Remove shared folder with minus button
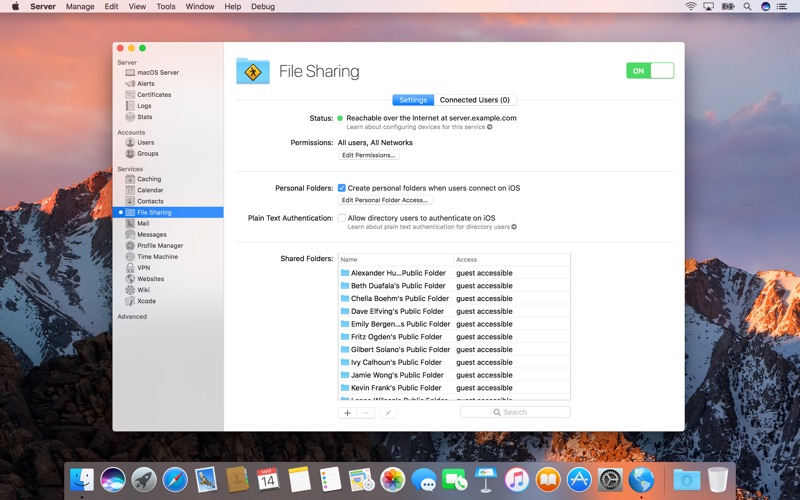The height and width of the screenshot is (500, 800). tap(366, 413)
